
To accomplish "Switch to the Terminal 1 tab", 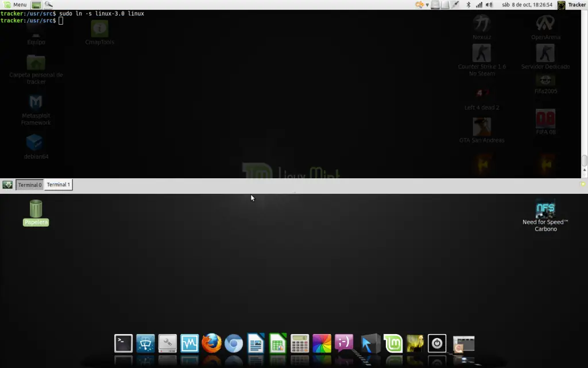I will (x=58, y=185).
